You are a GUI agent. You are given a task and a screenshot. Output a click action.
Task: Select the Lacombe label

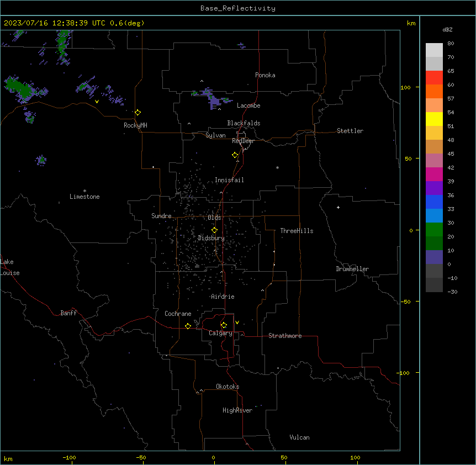click(x=248, y=105)
